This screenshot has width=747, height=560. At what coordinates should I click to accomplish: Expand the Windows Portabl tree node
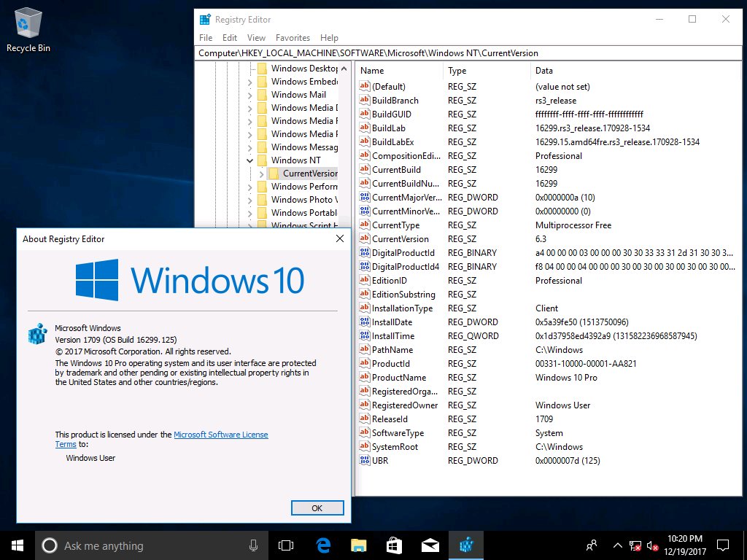pos(249,214)
